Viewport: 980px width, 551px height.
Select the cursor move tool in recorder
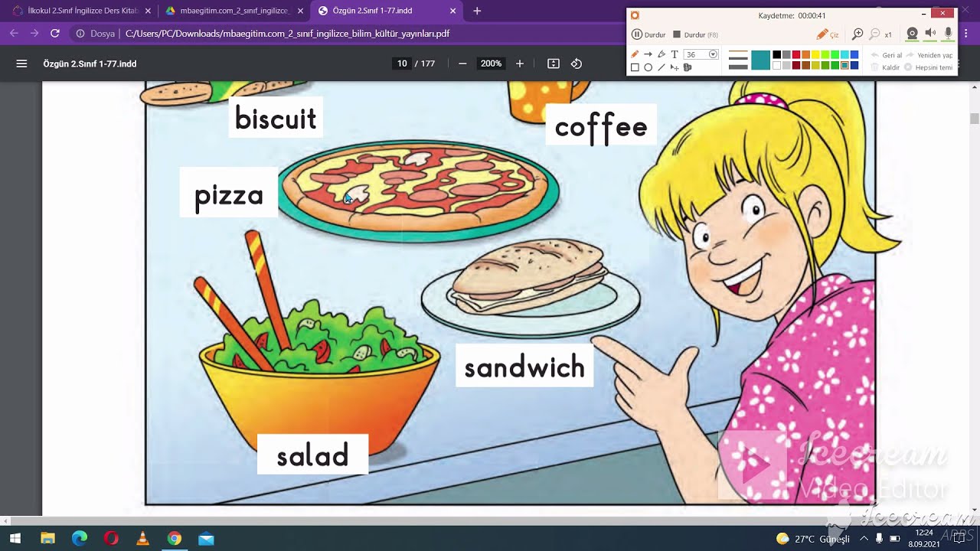pyautogui.click(x=675, y=67)
